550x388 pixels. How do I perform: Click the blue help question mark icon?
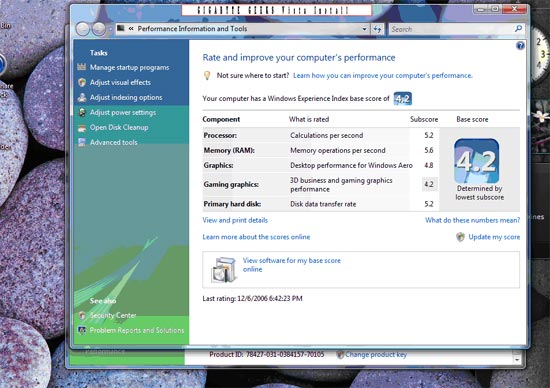coord(520,46)
